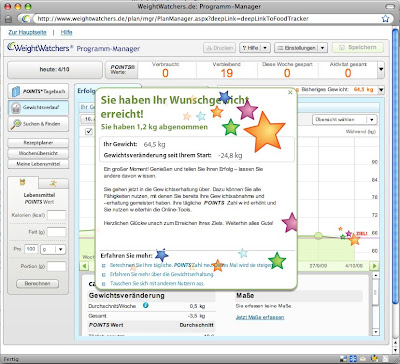Open the Einstellungen dropdown
This screenshot has height=364, width=400.
301,48
